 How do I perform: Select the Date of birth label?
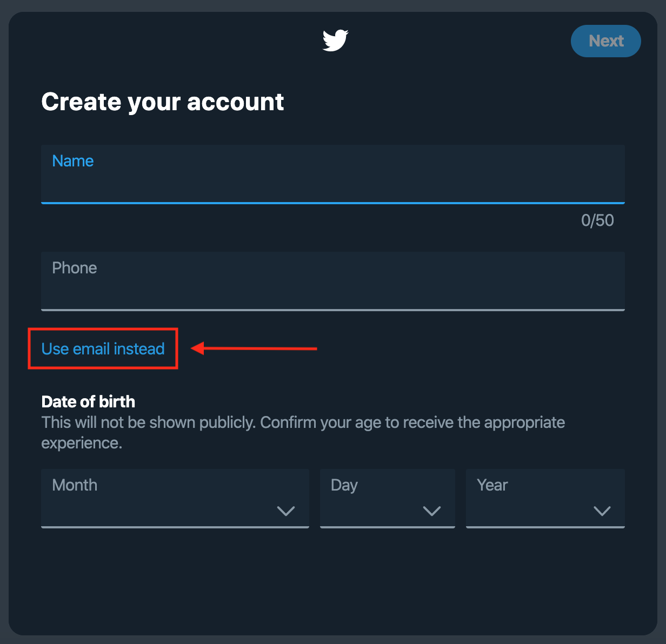88,401
